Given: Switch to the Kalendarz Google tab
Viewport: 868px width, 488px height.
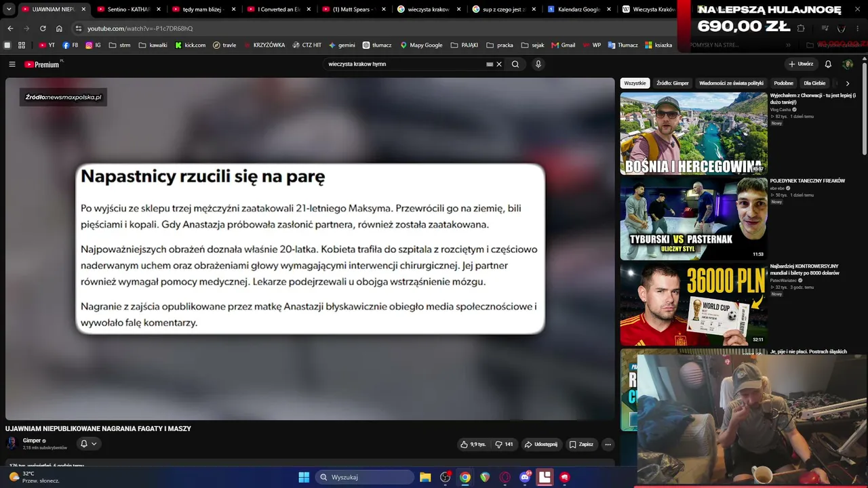Looking at the screenshot, I should pyautogui.click(x=578, y=9).
